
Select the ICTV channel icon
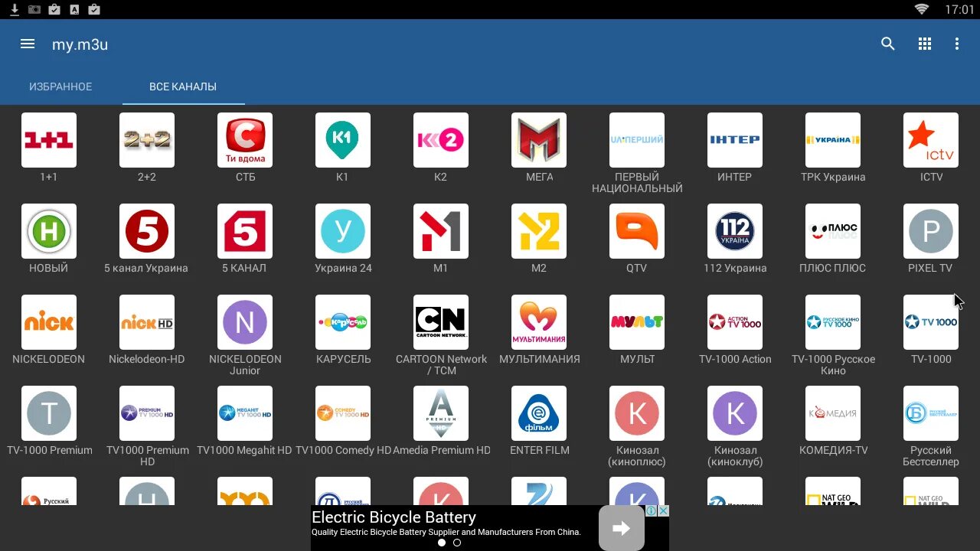click(x=931, y=140)
